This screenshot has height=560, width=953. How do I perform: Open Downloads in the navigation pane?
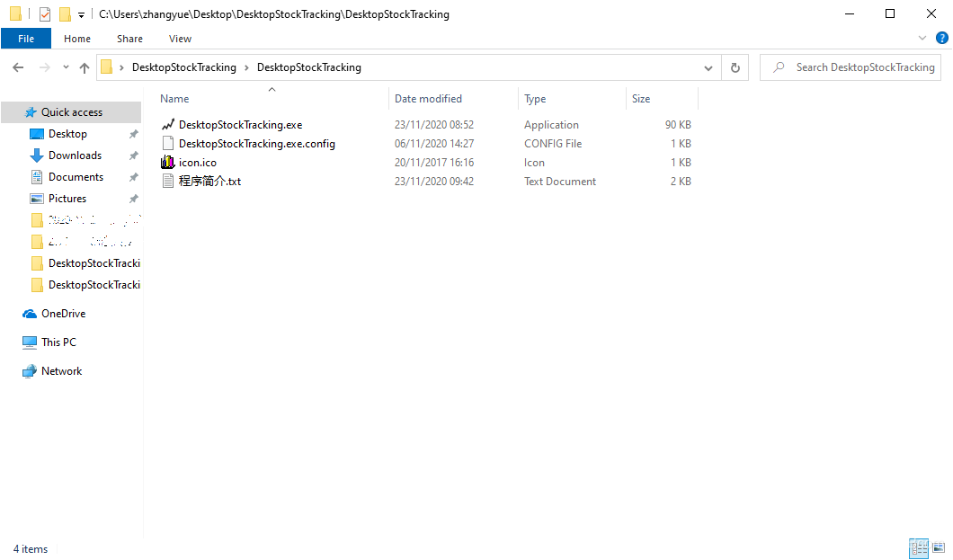click(75, 156)
